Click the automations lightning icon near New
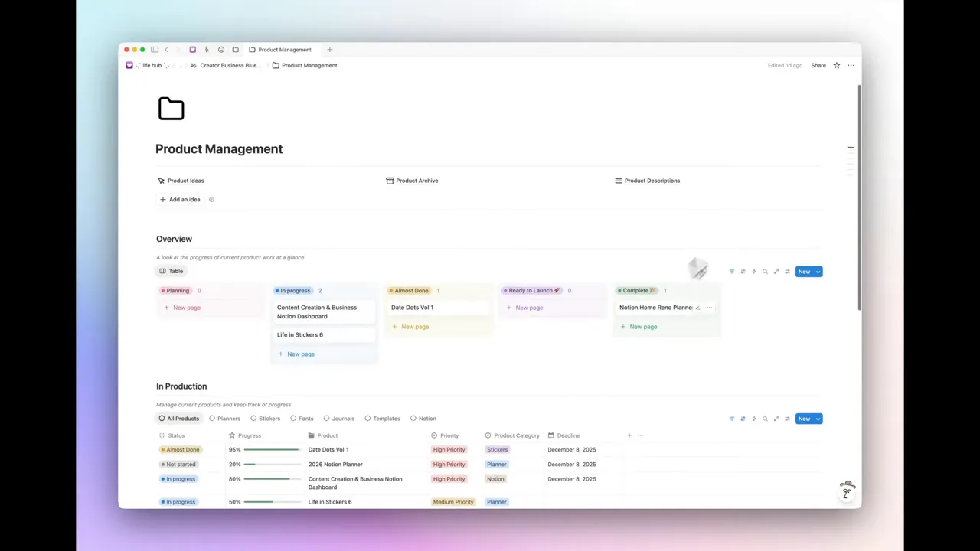 [x=754, y=271]
